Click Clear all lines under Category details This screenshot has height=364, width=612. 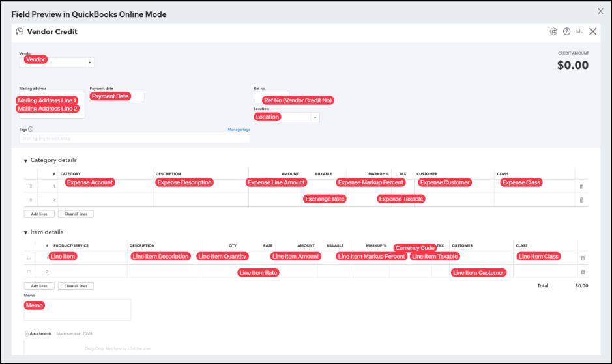pos(76,214)
